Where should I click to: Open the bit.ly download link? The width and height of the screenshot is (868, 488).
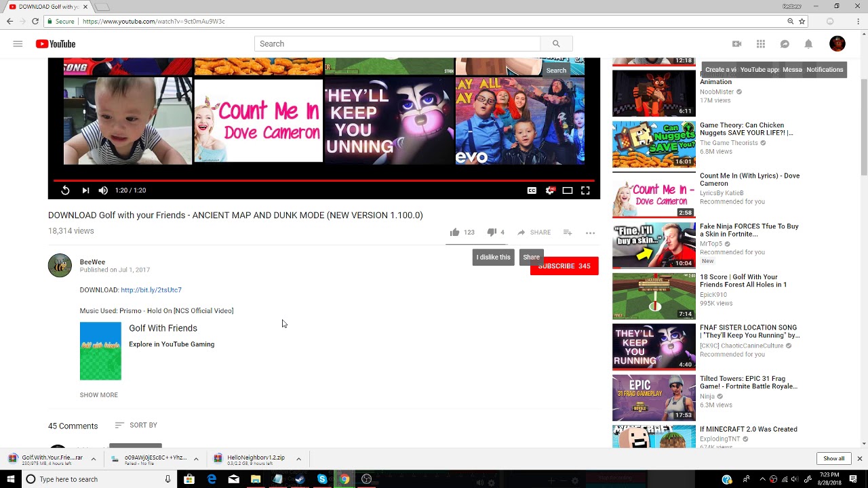(151, 290)
